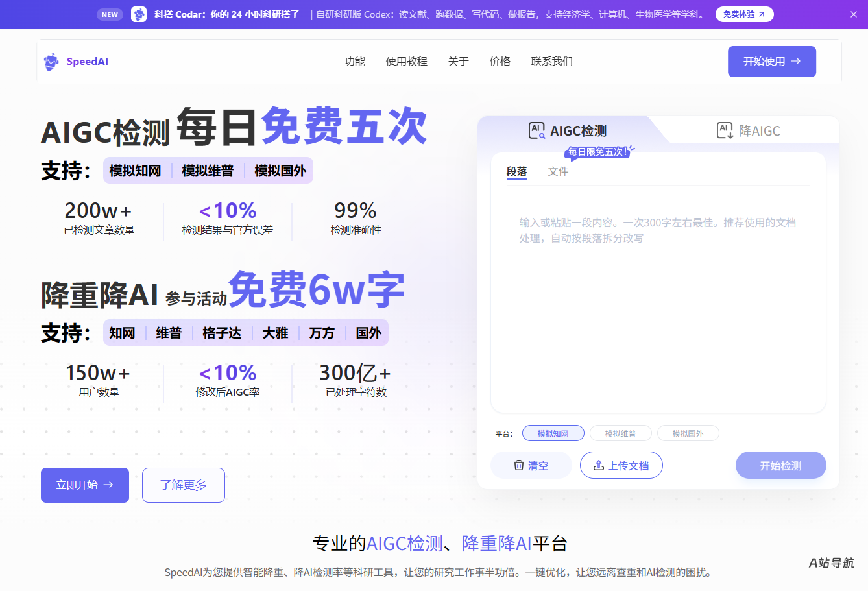
Task: Click the 维普 tag in 降重降AI section
Action: point(169,333)
